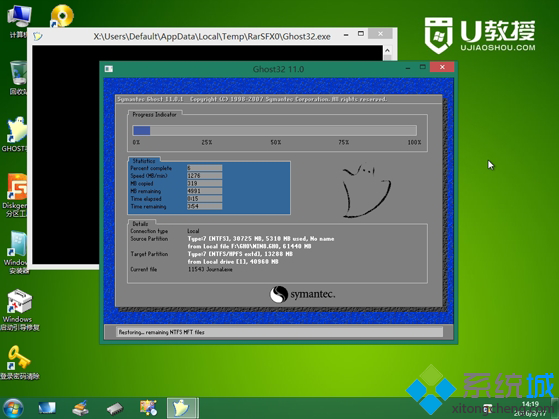Open the Windows Start orb
Image resolution: width=559 pixels, height=419 pixels.
tap(13, 408)
